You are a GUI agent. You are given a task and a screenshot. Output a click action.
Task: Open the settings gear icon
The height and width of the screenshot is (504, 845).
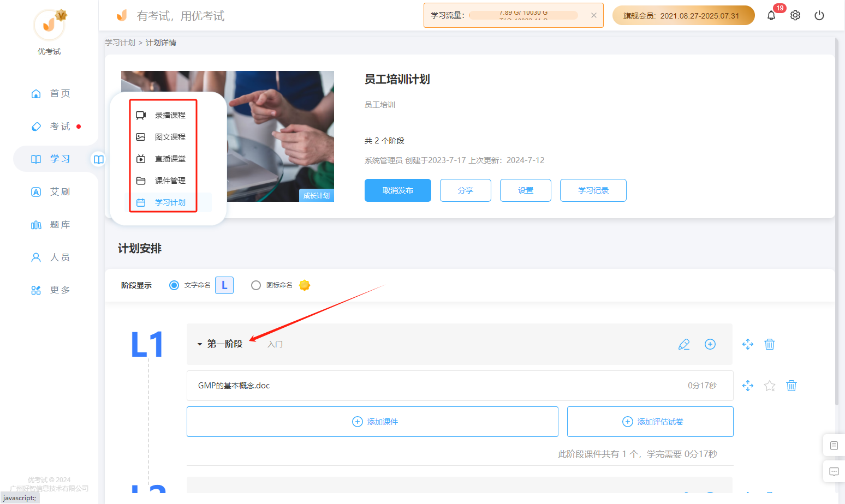[x=795, y=16]
